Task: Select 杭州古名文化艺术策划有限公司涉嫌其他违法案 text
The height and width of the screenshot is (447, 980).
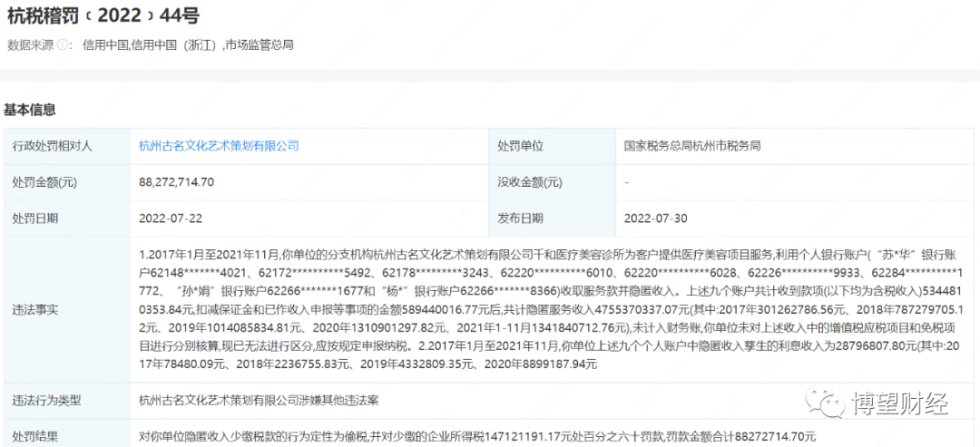Action: (259, 400)
